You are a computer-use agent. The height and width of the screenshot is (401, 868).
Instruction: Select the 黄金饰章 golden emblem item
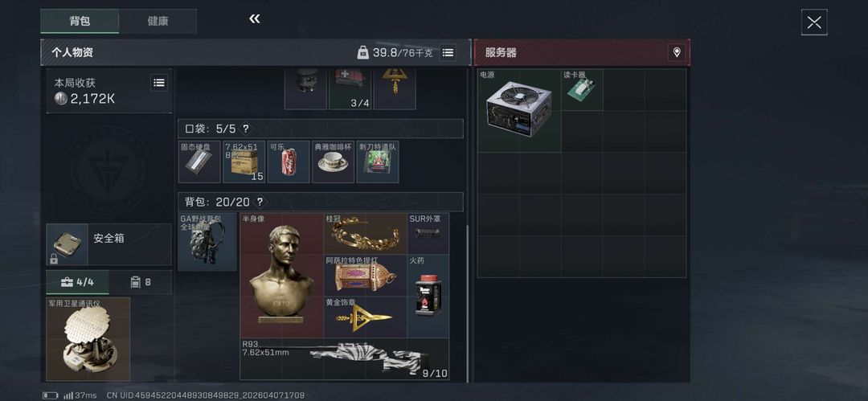coord(366,317)
